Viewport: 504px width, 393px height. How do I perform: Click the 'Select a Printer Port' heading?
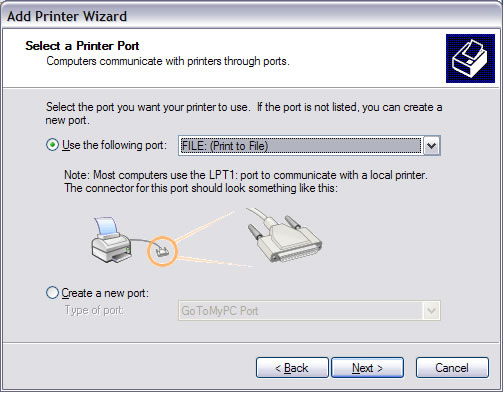tap(82, 46)
